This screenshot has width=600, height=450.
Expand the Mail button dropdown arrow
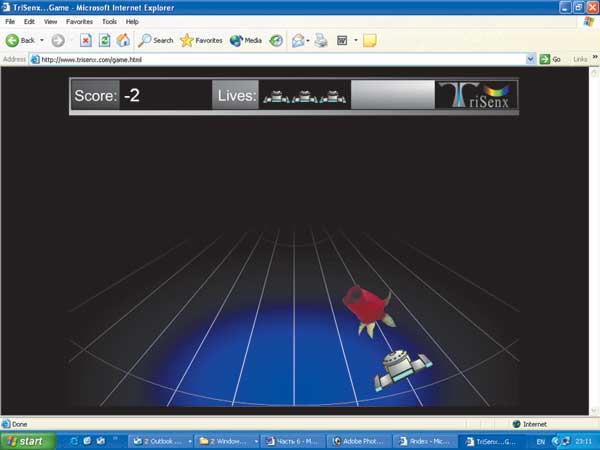point(307,41)
